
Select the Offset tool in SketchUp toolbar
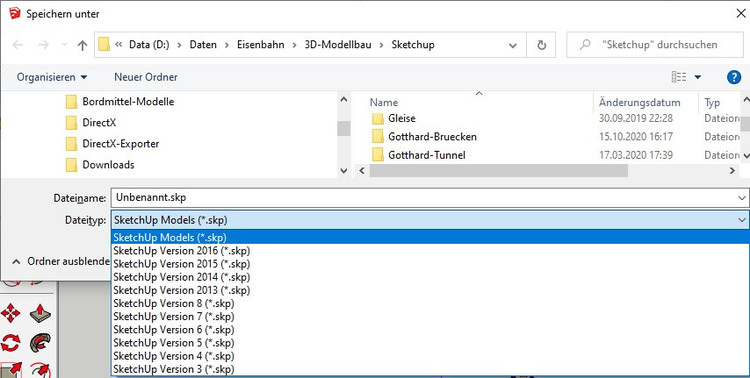click(x=40, y=369)
